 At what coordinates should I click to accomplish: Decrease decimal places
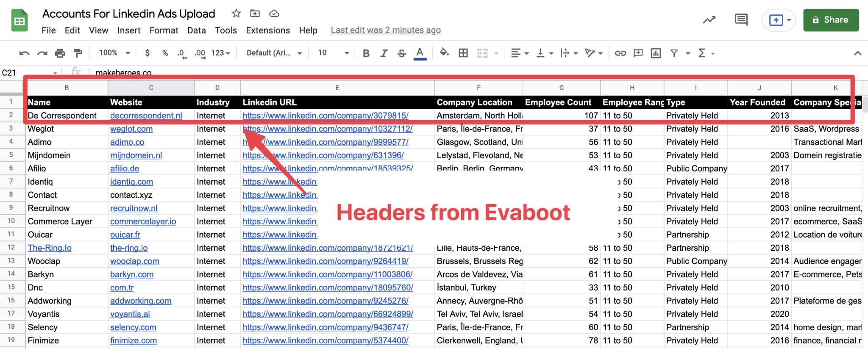[x=182, y=53]
